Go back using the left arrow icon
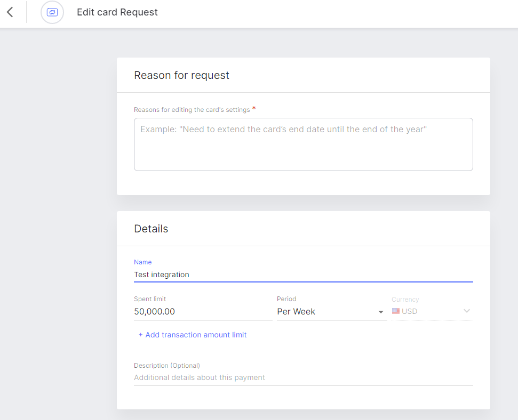The width and height of the screenshot is (518, 420). pyautogui.click(x=10, y=12)
